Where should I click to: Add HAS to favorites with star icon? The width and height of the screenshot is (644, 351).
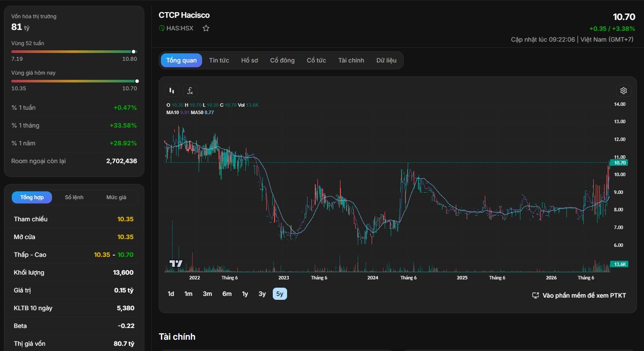[x=206, y=28]
